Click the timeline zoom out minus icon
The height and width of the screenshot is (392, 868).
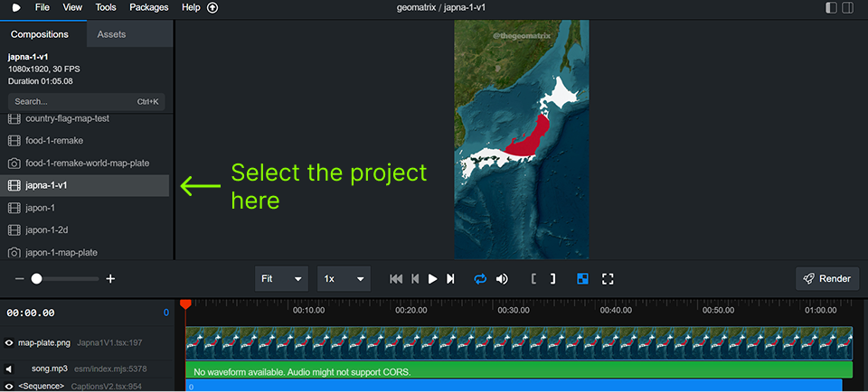(19, 279)
